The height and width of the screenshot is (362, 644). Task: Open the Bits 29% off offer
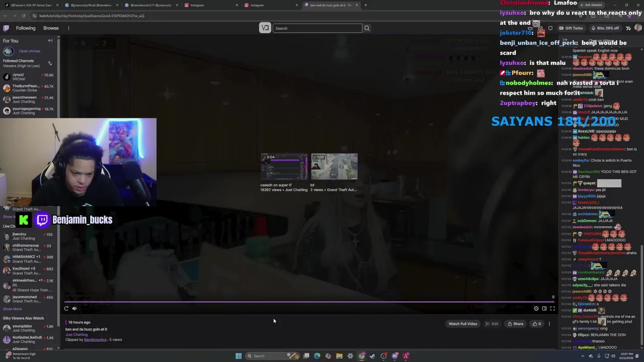click(x=606, y=28)
